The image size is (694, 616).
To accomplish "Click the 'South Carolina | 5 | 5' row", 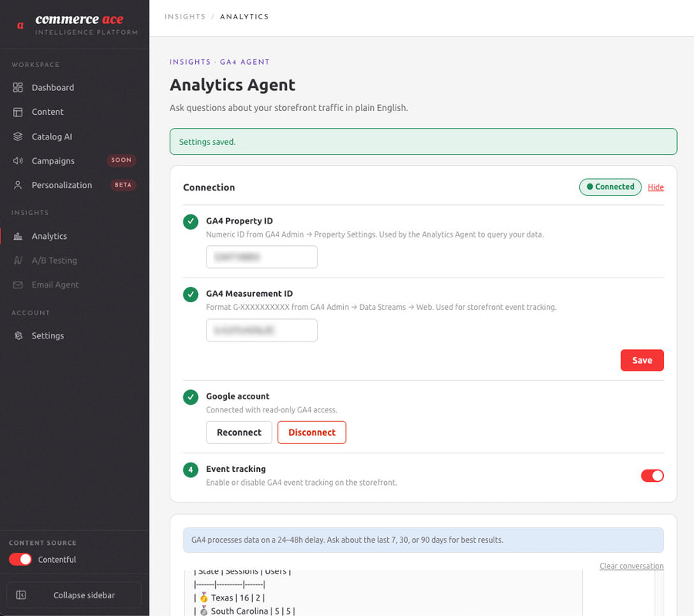I will (x=244, y=611).
